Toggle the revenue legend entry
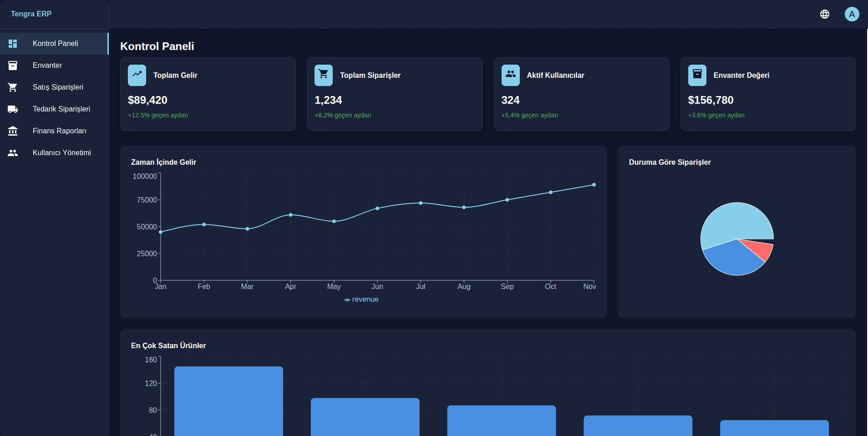This screenshot has height=436, width=868. (361, 299)
